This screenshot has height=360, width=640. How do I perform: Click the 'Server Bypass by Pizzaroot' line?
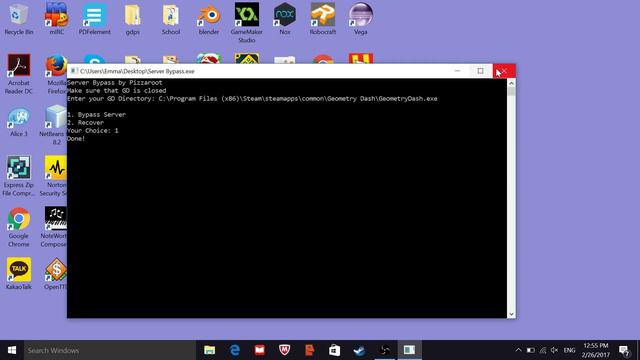tap(115, 82)
